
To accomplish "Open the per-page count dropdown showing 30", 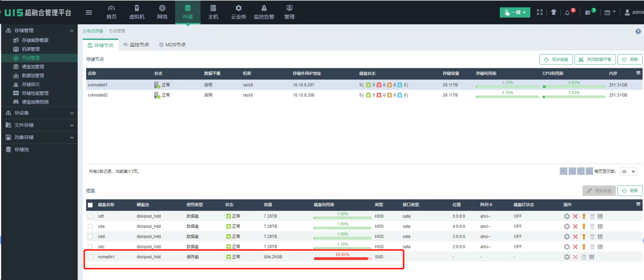I will click(x=628, y=172).
